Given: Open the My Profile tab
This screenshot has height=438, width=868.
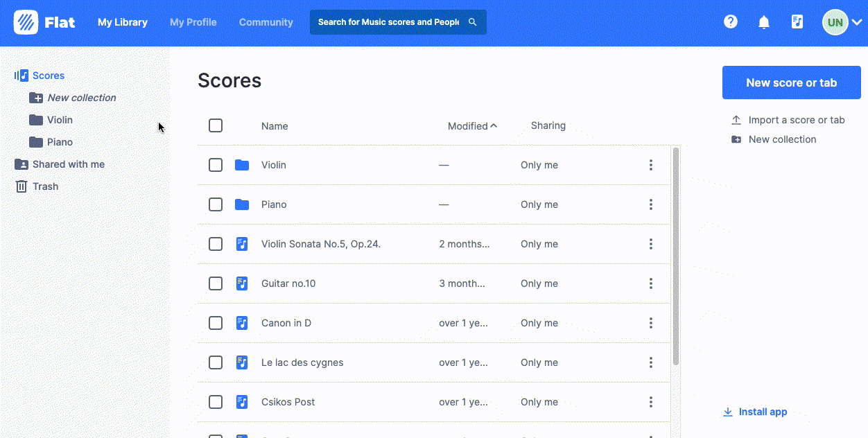Looking at the screenshot, I should 193,22.
